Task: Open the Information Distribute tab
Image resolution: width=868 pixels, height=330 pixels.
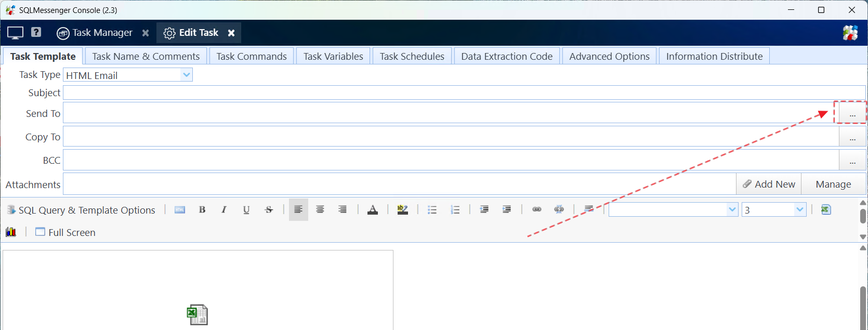Action: pyautogui.click(x=714, y=56)
